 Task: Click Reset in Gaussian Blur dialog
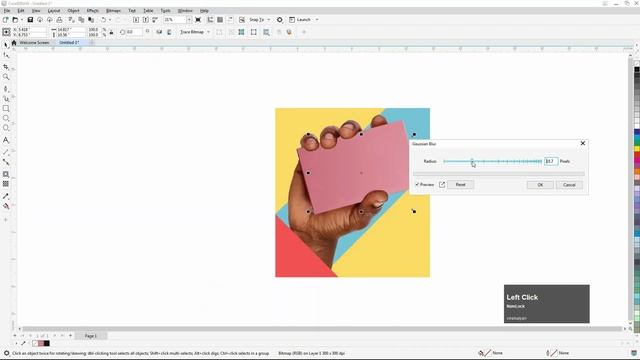tap(460, 184)
